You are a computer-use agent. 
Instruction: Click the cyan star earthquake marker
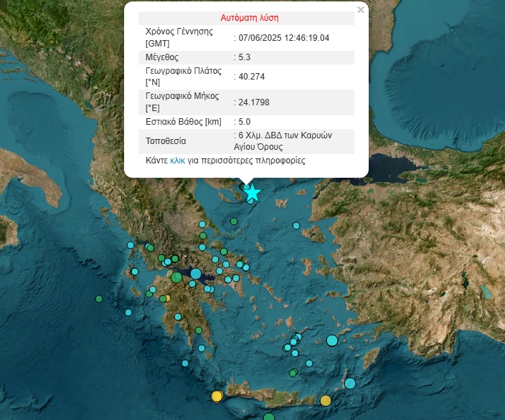click(x=252, y=192)
